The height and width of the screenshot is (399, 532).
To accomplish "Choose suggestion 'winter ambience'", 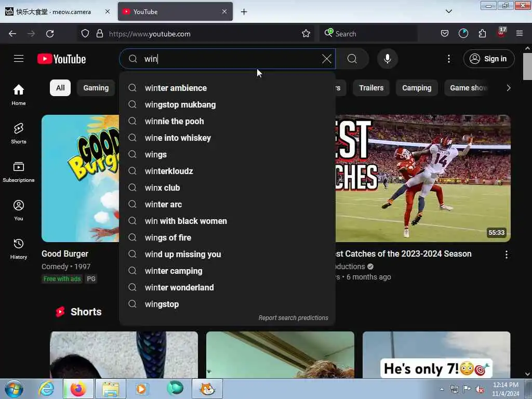I will tap(228, 88).
